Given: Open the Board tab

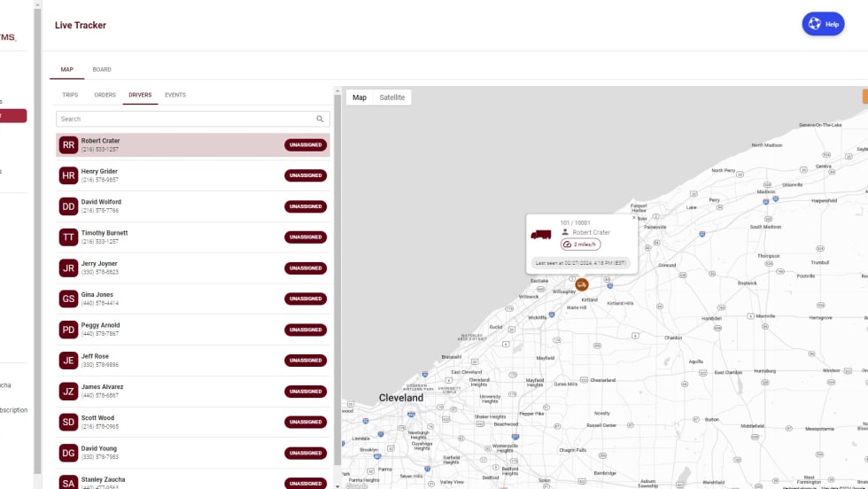Looking at the screenshot, I should click(102, 69).
